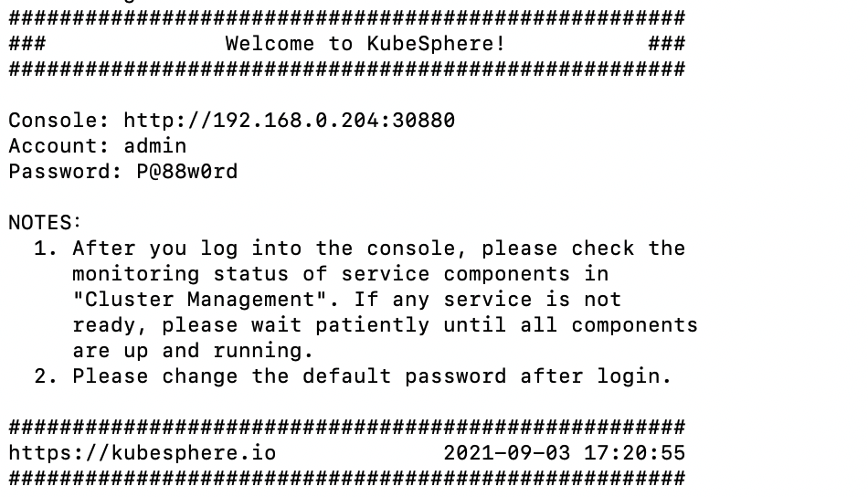
Task: Click the "Welcome to KubeSphere!" banner text
Action: pyautogui.click(x=365, y=44)
